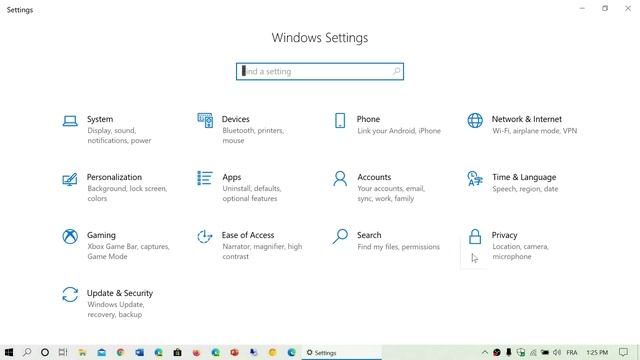Close the Settings window
The height and width of the screenshot is (360, 640).
click(x=628, y=9)
